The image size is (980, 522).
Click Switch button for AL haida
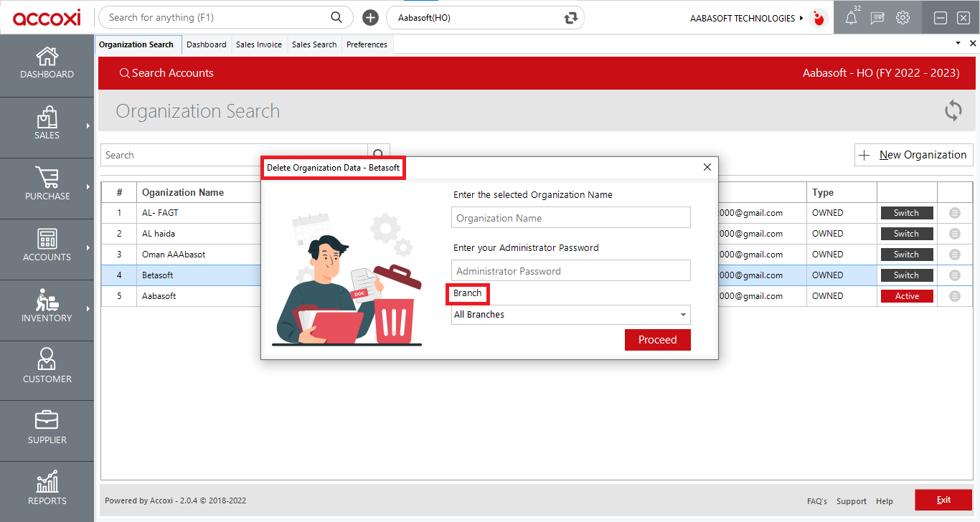pos(907,234)
